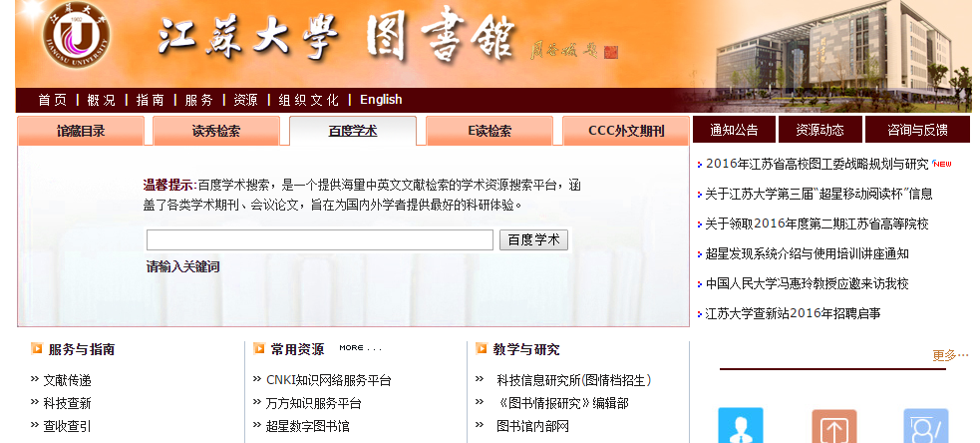This screenshot has width=980, height=443.
Task: Open the blue person profile icon
Action: [x=740, y=426]
